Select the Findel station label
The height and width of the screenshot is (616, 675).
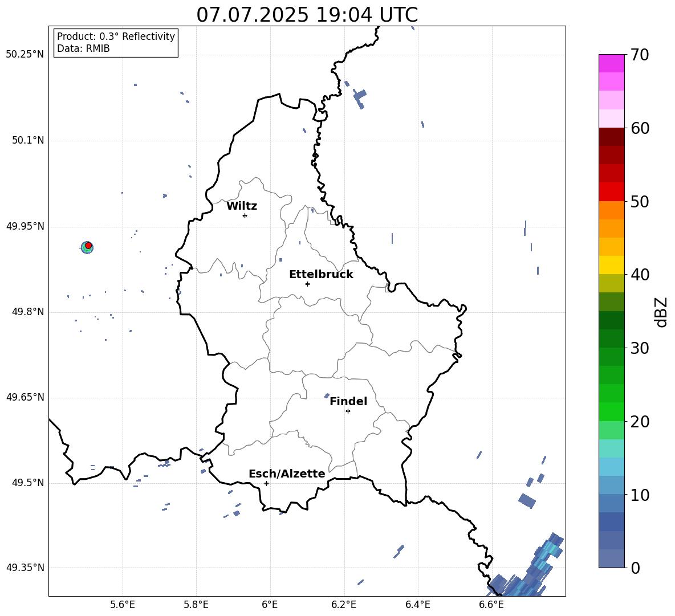click(x=348, y=401)
